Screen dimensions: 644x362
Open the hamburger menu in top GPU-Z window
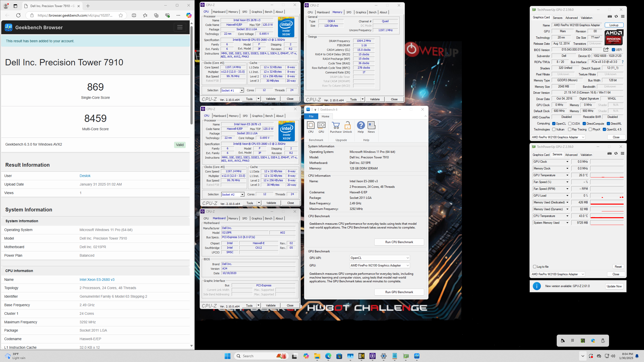point(623,17)
